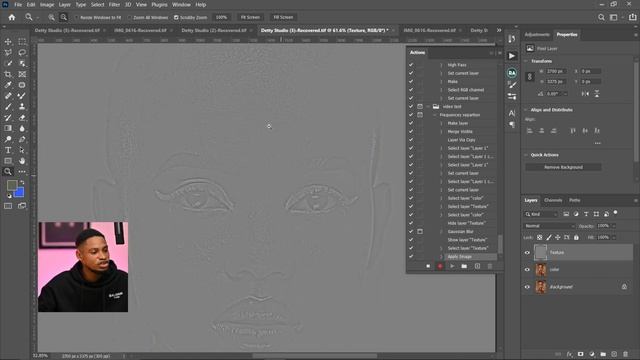Image resolution: width=640 pixels, height=360 pixels.
Task: Switch to the Paths tab
Action: (575, 200)
